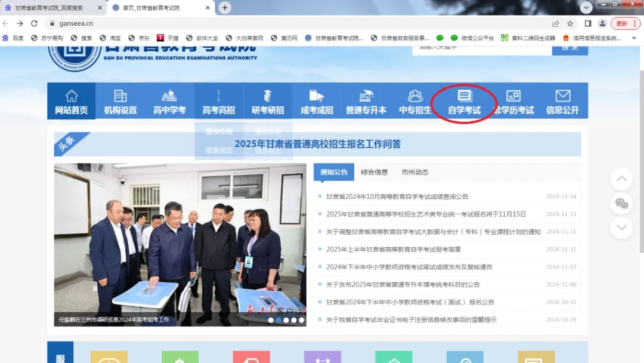Open 网站首页 home nav item
The height and width of the screenshot is (363, 644).
(x=72, y=101)
